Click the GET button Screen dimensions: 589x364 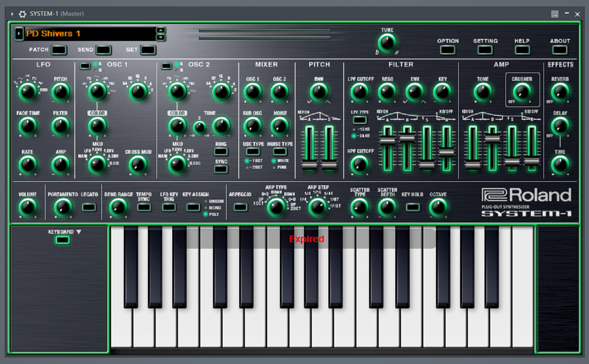148,50
